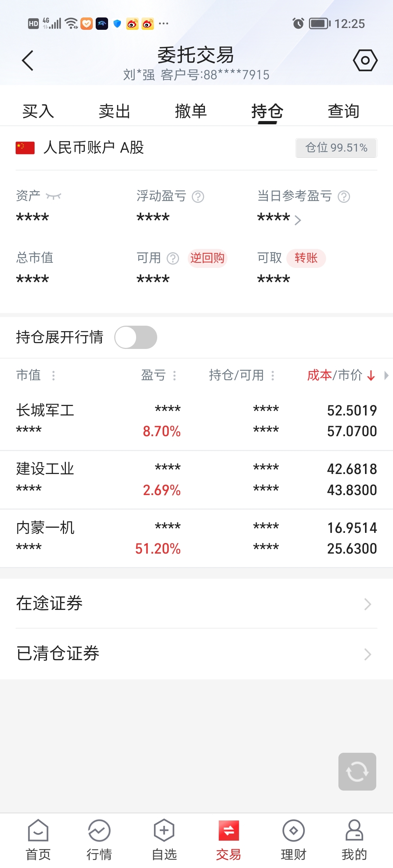This screenshot has width=393, height=868.
Task: Open 当日参考盈亏 detail chevron
Action: point(298,220)
